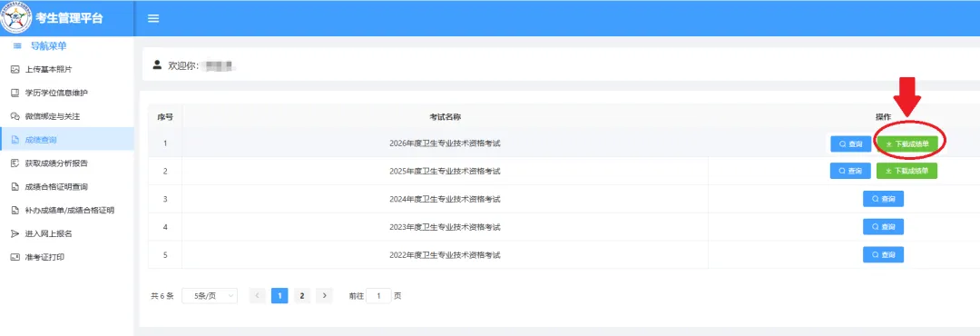Screen dimensions: 980x336
Task: Click the WeChat icon beside 微信绑定与关注
Action: (15, 116)
